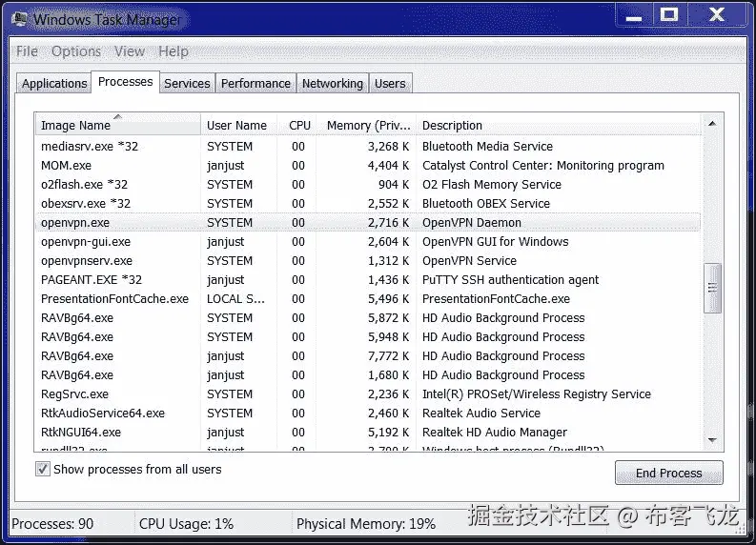Select the MOM.exe process row

click(367, 165)
